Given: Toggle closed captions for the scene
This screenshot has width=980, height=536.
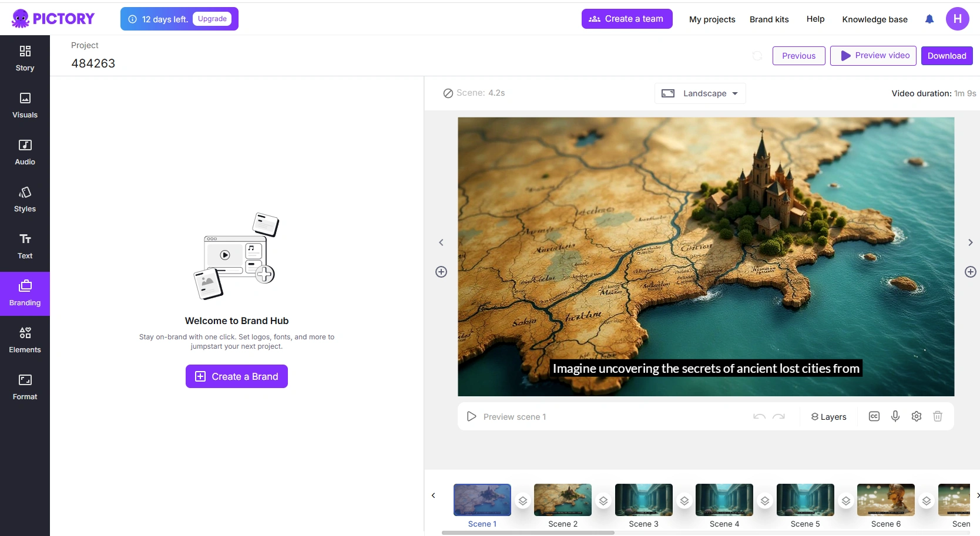Looking at the screenshot, I should pos(874,416).
